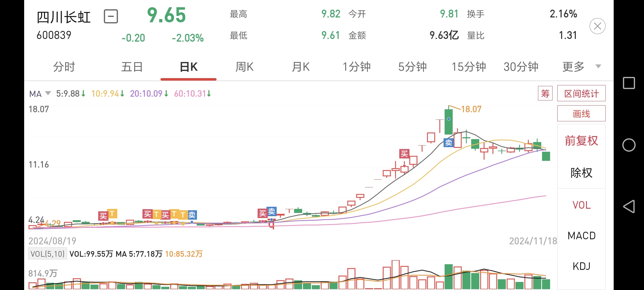This screenshot has height=290, width=644.
Task: Click the red 买 marker near 11.16 level
Action: (x=404, y=154)
